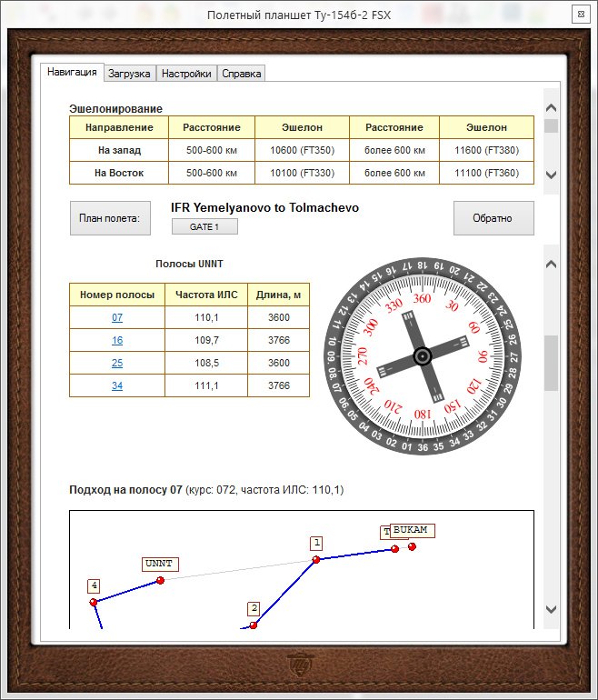Click the UNNT waypoint marker on the map
The image size is (598, 700).
[x=160, y=580]
